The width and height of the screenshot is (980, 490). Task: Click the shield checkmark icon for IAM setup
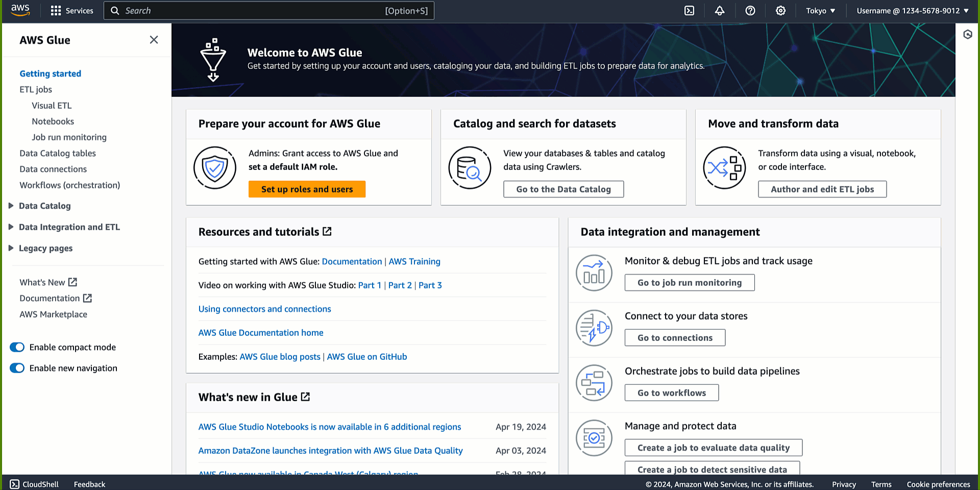coord(215,168)
